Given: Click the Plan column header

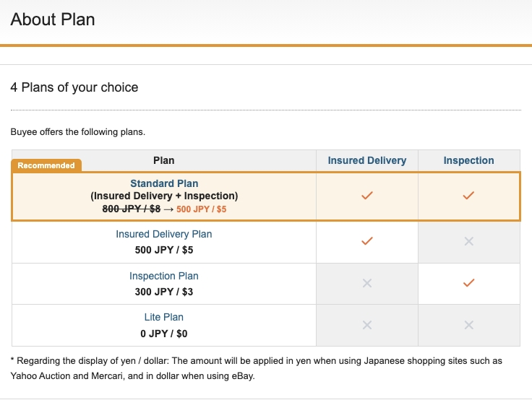Looking at the screenshot, I should coord(164,160).
